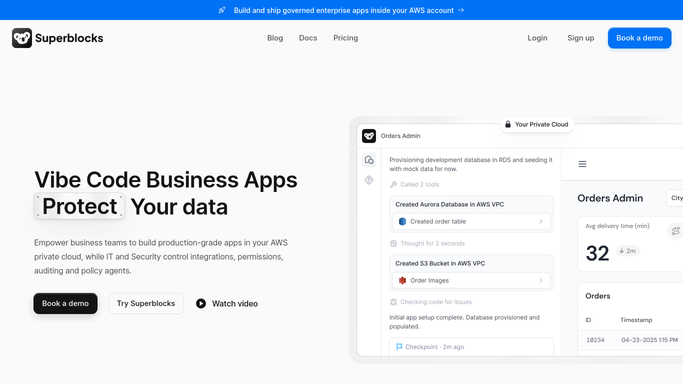Open the hamburger menu icon in preview
Viewport: 683px width, 384px height.
(582, 164)
